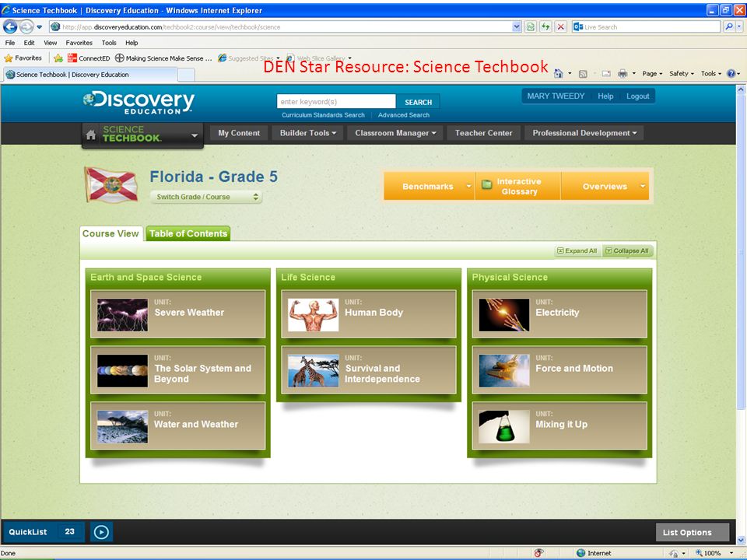The width and height of the screenshot is (747, 560).
Task: Open Favorites star button
Action: 23,58
